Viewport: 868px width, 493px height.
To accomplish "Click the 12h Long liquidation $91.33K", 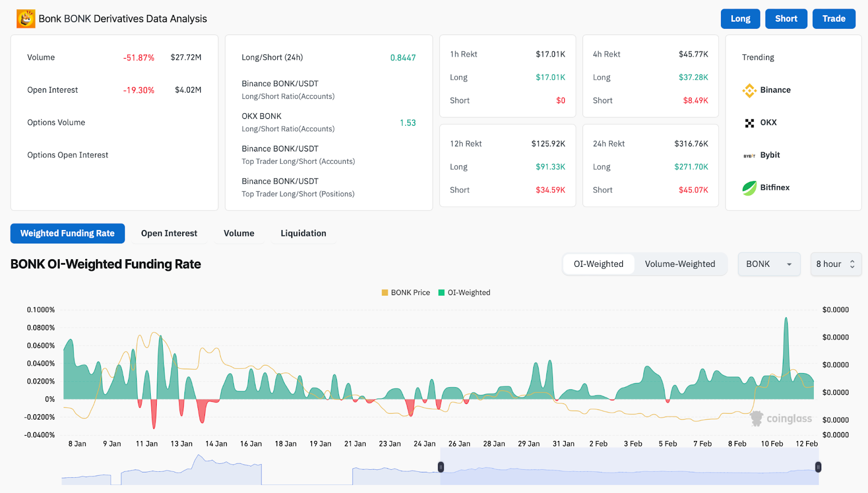I will point(551,167).
